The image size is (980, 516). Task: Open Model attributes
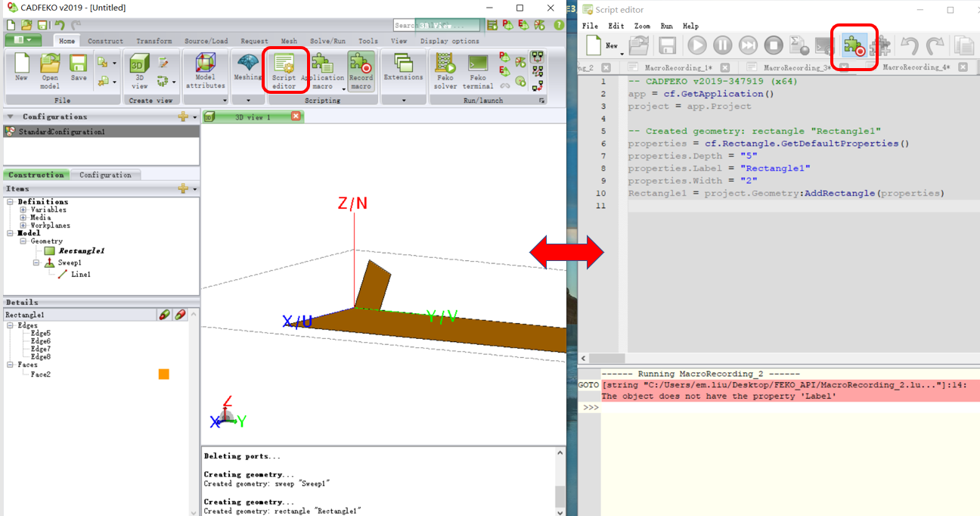[205, 71]
